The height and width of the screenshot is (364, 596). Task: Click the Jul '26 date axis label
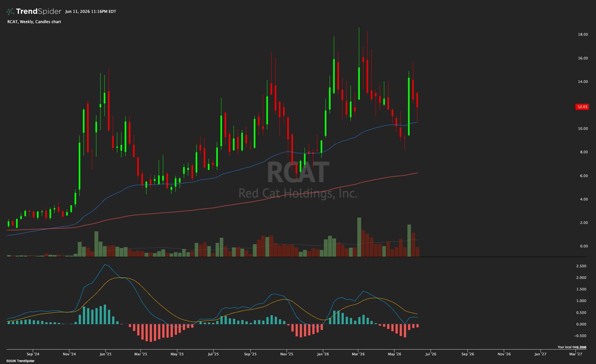pyautogui.click(x=430, y=355)
